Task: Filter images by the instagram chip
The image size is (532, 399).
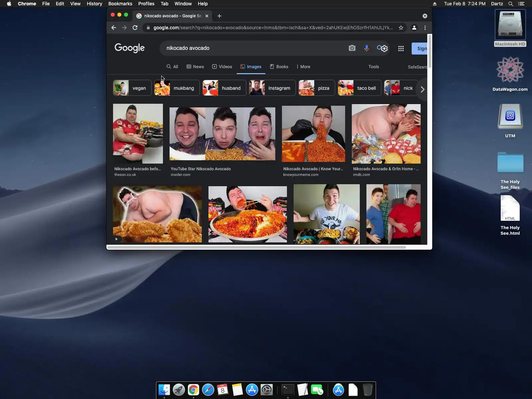Action: (x=272, y=88)
